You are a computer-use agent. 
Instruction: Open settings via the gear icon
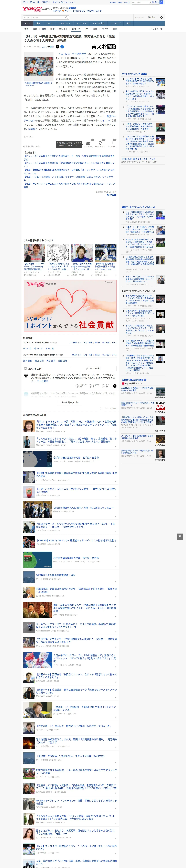point(161,17)
